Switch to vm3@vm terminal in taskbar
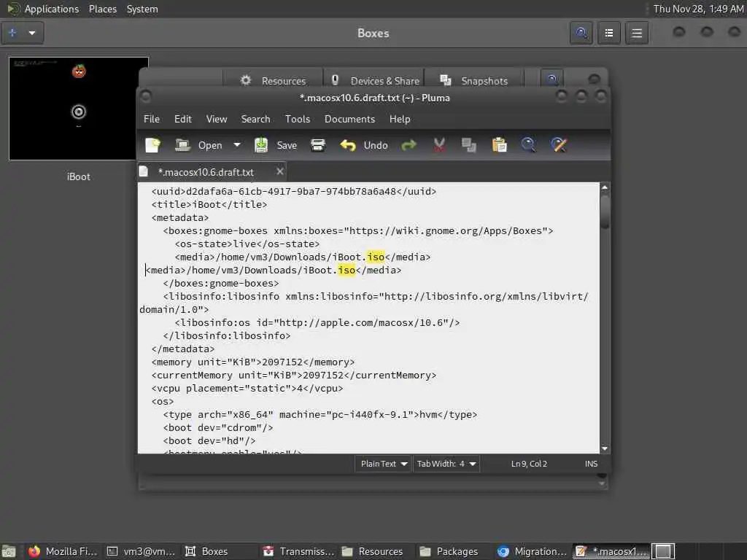The height and width of the screenshot is (560, 747). pyautogui.click(x=141, y=551)
